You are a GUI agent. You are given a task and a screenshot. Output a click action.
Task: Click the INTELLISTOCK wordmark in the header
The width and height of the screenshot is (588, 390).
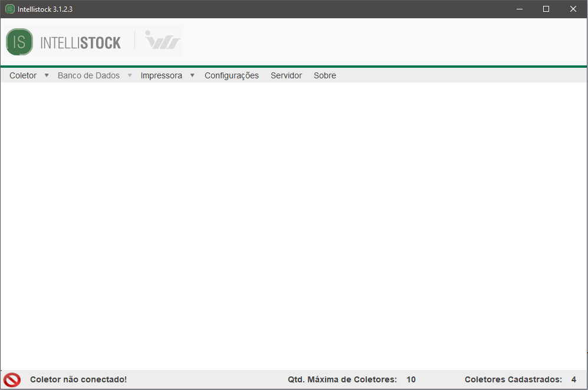point(80,43)
